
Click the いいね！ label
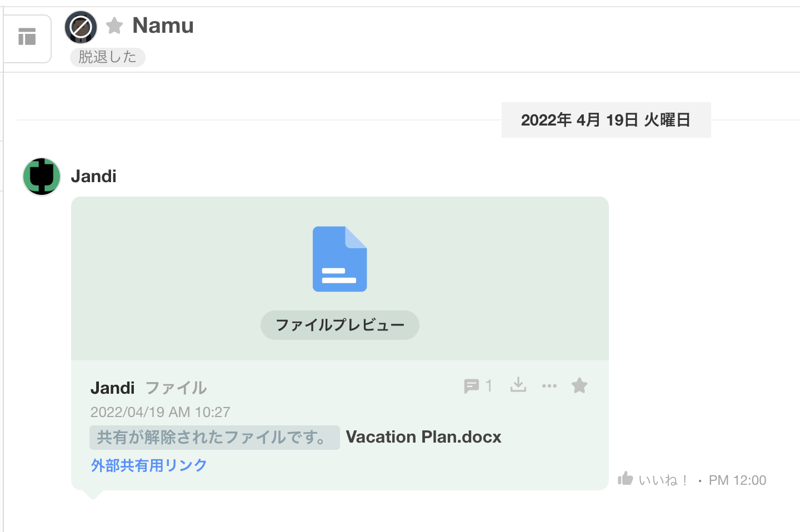coord(664,480)
